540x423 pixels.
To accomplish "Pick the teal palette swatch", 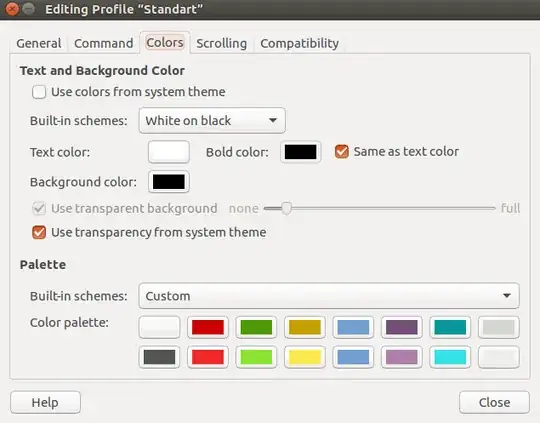I will tap(450, 327).
